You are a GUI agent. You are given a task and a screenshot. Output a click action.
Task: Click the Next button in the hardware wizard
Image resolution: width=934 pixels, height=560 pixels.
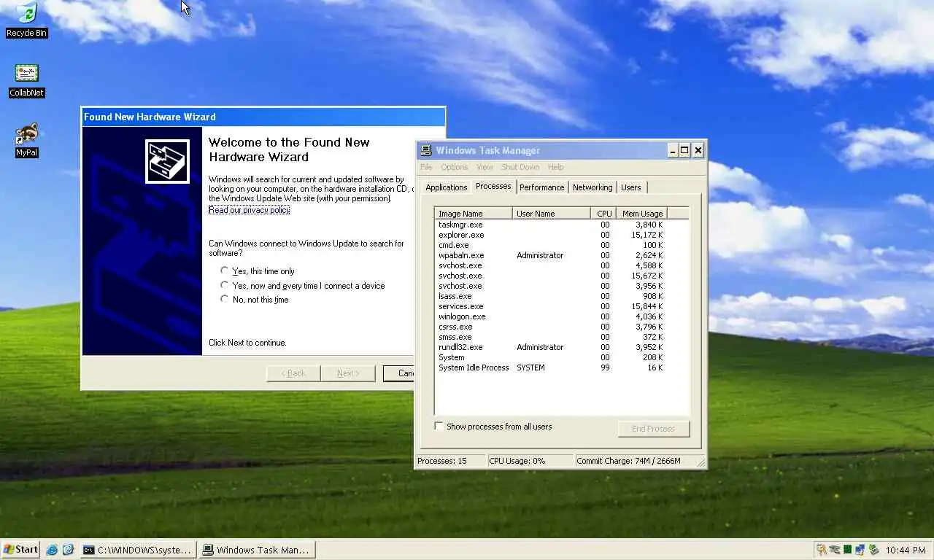[x=348, y=373]
